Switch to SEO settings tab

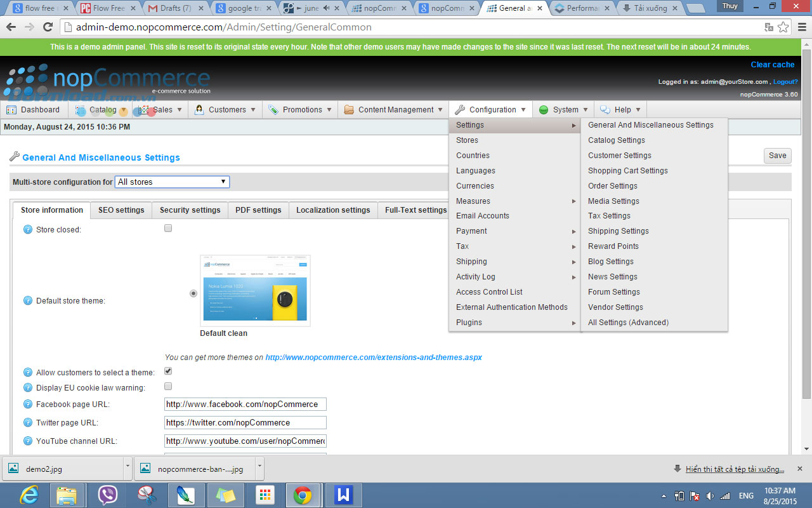[121, 210]
